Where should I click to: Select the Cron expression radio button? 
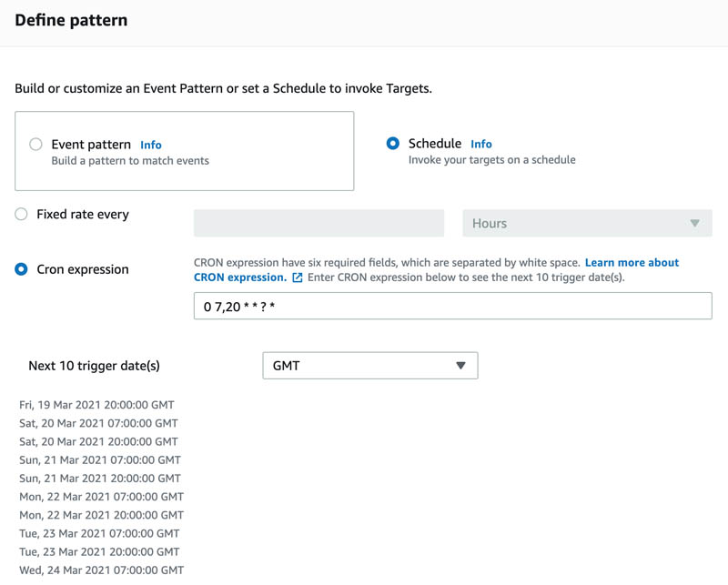coord(21,269)
